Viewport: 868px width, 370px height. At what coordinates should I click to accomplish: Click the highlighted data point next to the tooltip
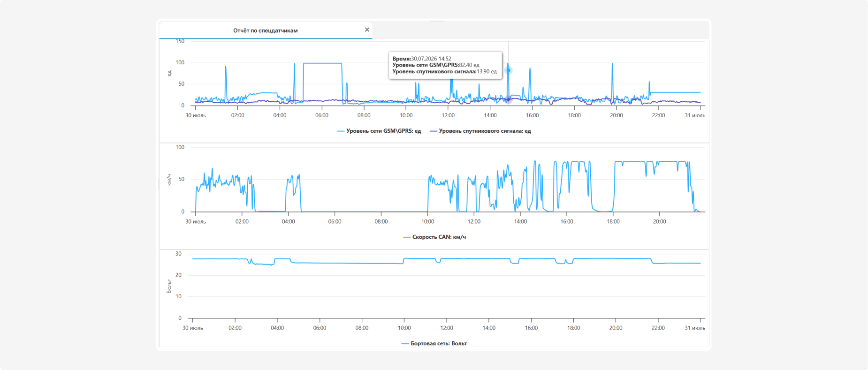point(508,70)
